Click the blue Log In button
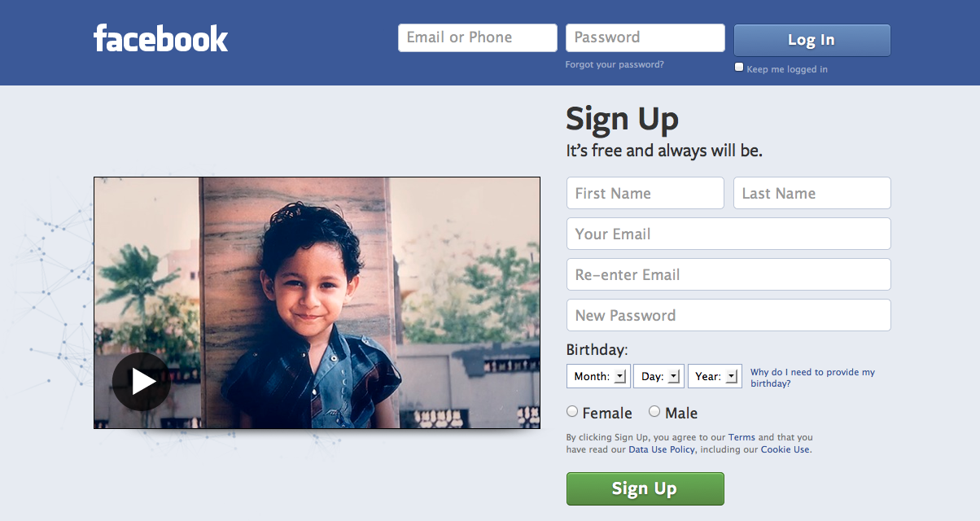 [x=812, y=40]
